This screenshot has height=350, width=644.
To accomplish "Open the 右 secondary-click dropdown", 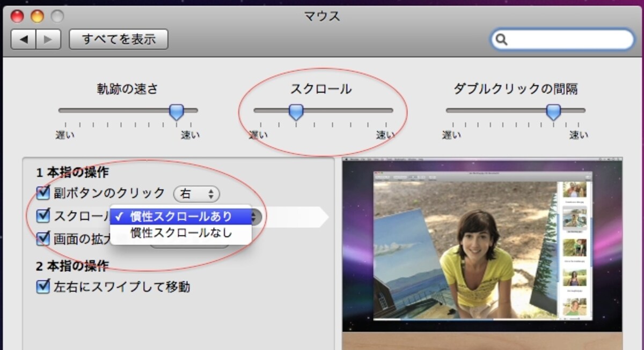I will point(196,193).
